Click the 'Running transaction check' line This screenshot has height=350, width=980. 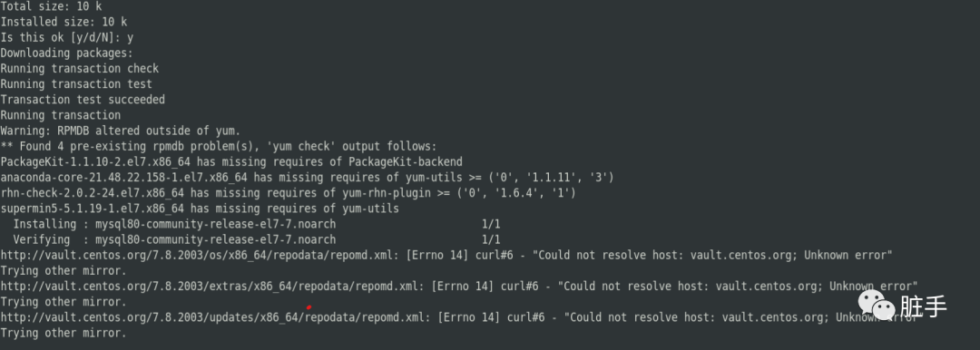point(79,69)
